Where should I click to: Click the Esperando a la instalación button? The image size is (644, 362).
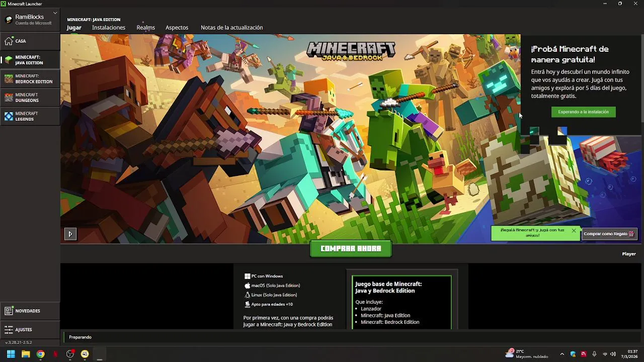click(583, 112)
